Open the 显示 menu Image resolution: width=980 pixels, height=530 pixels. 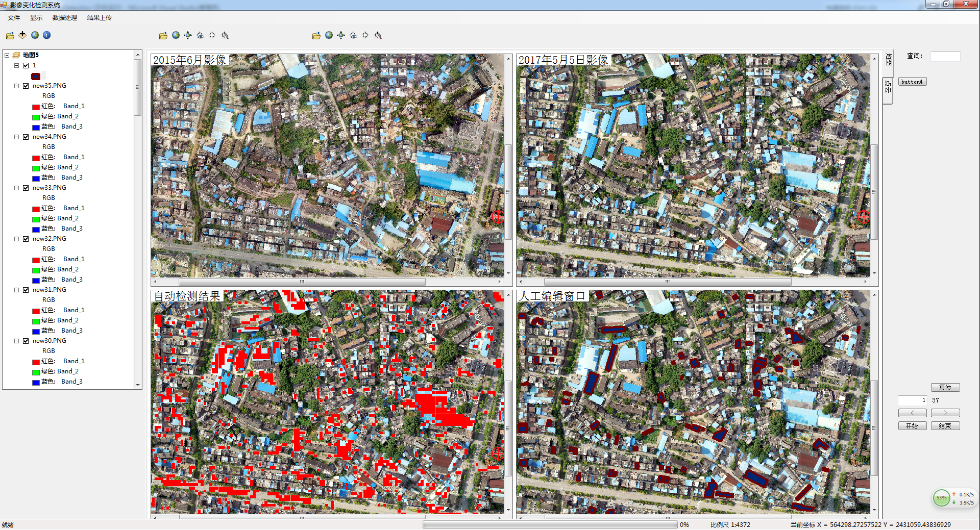point(36,17)
